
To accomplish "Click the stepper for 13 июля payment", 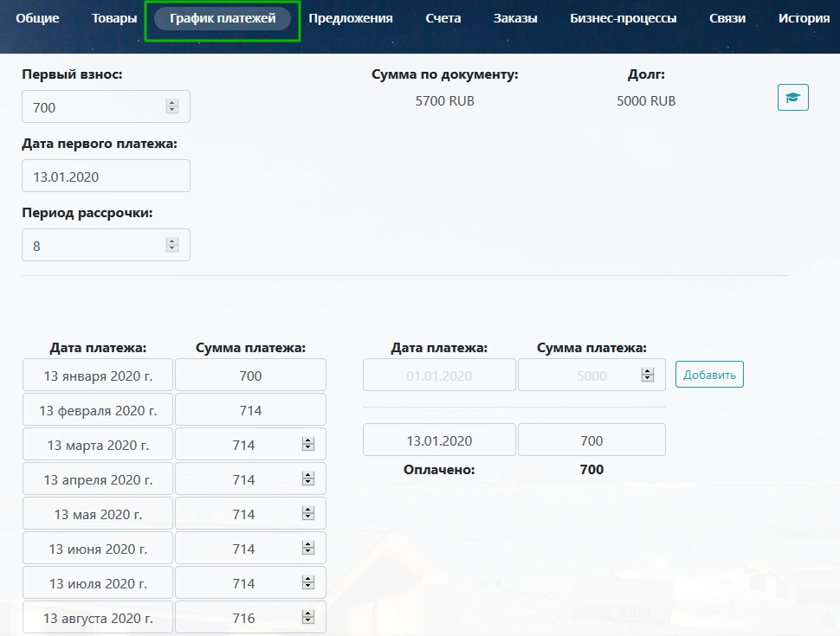I will [307, 583].
